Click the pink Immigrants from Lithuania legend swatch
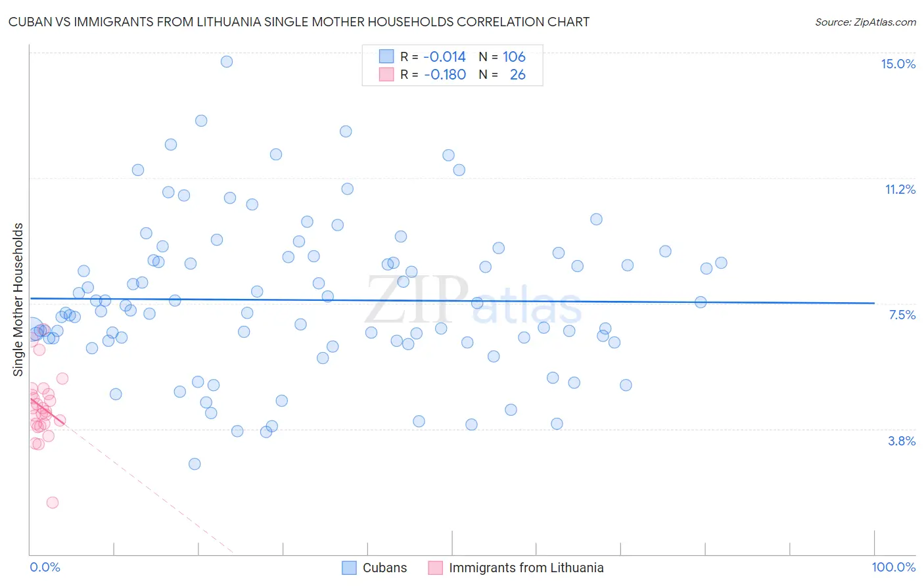Screen dimensions: 924x586 [435, 568]
